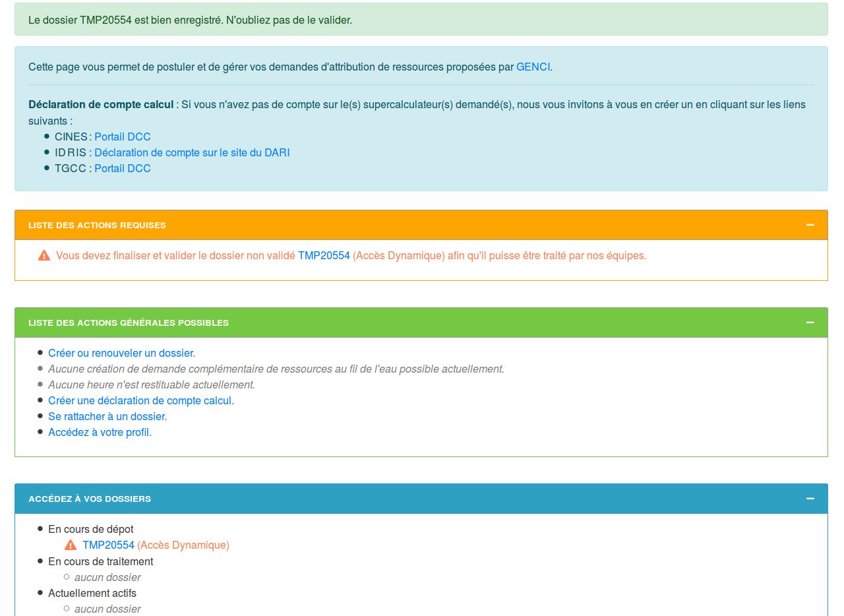Open the TGCC Portail DCC link

[x=123, y=168]
